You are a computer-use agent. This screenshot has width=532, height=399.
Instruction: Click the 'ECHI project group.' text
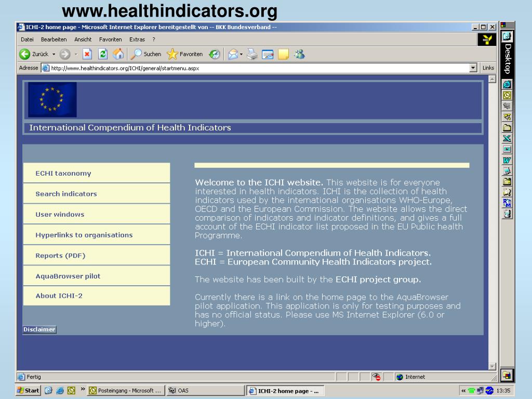pyautogui.click(x=378, y=279)
